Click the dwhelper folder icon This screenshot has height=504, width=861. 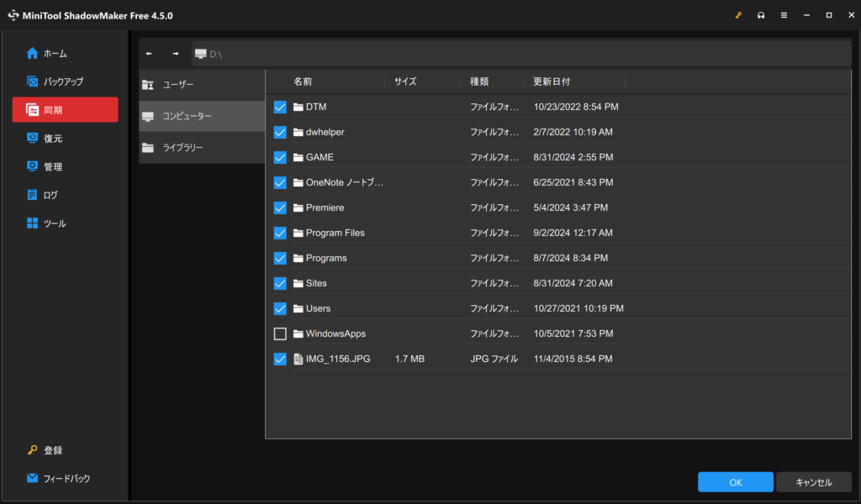tap(298, 132)
